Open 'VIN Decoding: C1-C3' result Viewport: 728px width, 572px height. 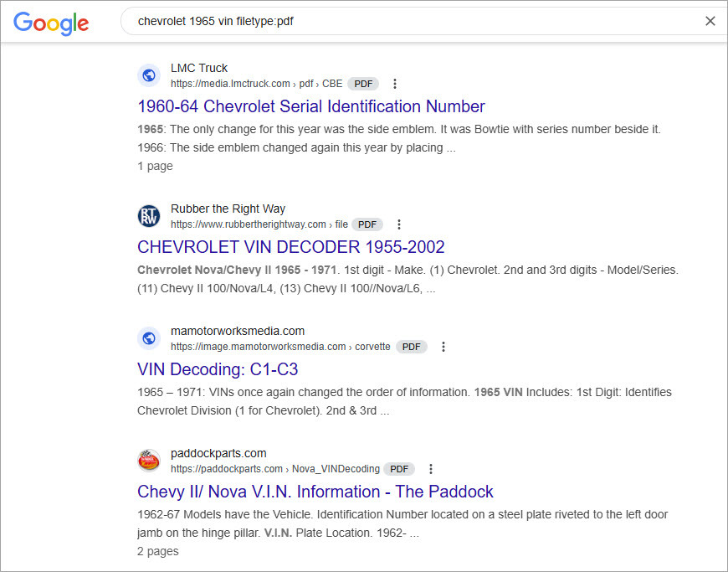[218, 369]
